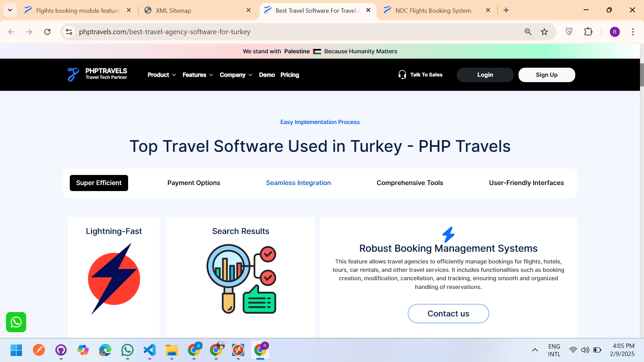Close the Flights booking module tab
Viewport: 644px width, 362px height.
pyautogui.click(x=129, y=10)
